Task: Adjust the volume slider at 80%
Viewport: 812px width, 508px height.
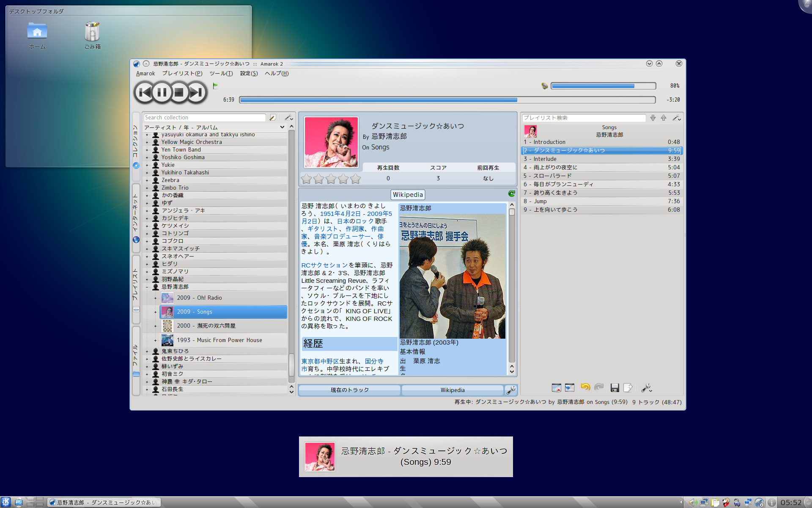Action: pyautogui.click(x=603, y=86)
